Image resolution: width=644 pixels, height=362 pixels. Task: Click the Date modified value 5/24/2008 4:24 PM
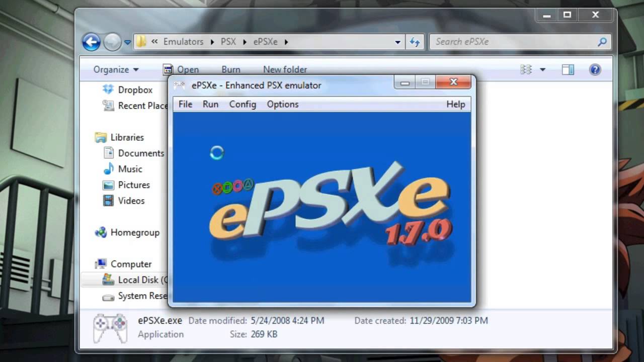coord(287,320)
